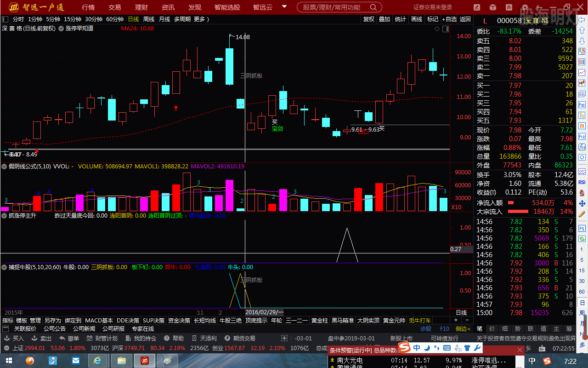The image size is (588, 368).
Task: Click the Fi2 icon in right toolbar
Action: 582,136
